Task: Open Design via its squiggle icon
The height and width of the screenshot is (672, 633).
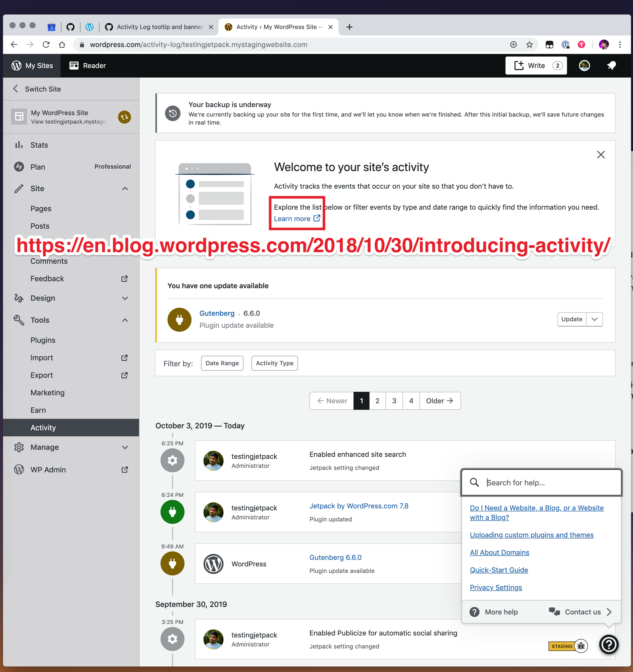Action: [19, 298]
